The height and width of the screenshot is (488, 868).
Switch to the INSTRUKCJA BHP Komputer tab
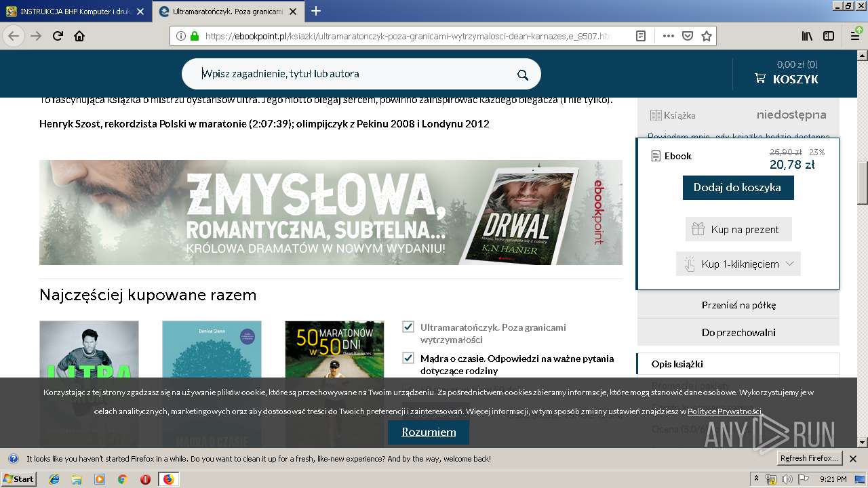click(75, 12)
